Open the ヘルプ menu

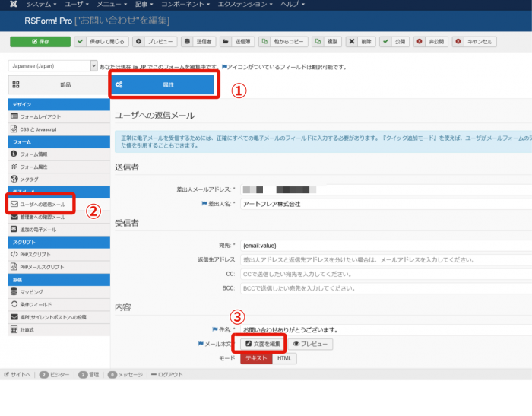click(292, 4)
